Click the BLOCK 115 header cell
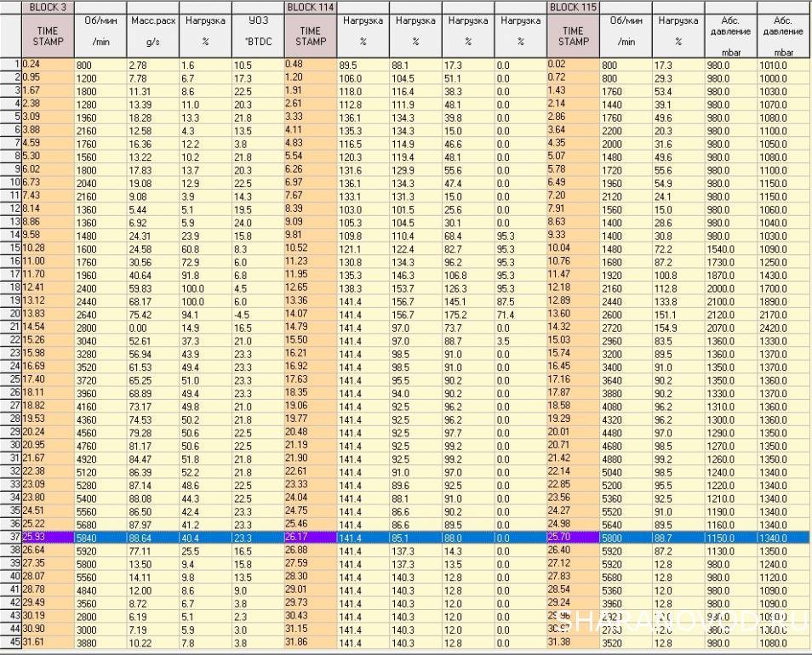 (x=573, y=6)
